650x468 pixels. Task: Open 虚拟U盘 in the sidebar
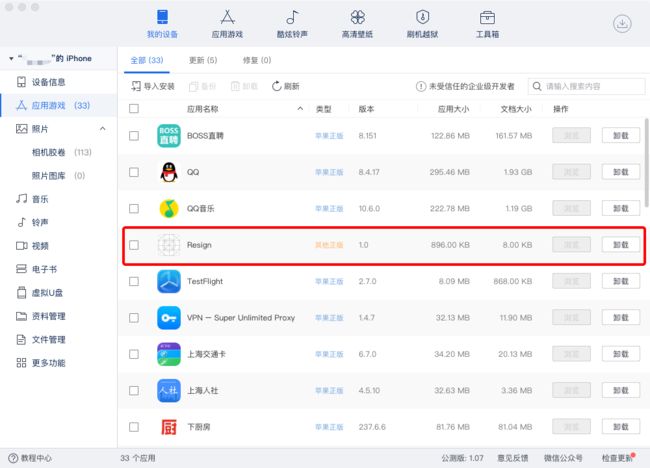[x=58, y=293]
